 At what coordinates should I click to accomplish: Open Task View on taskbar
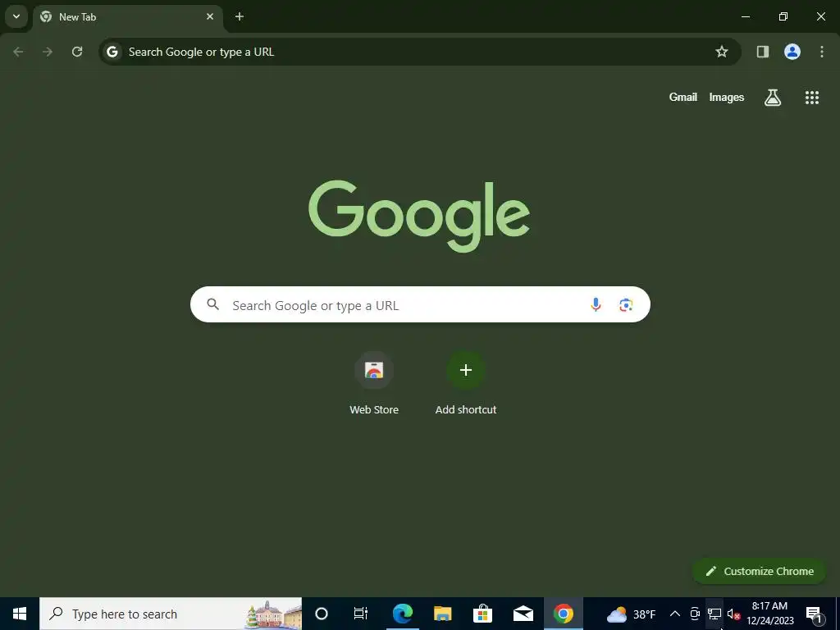tap(361, 614)
